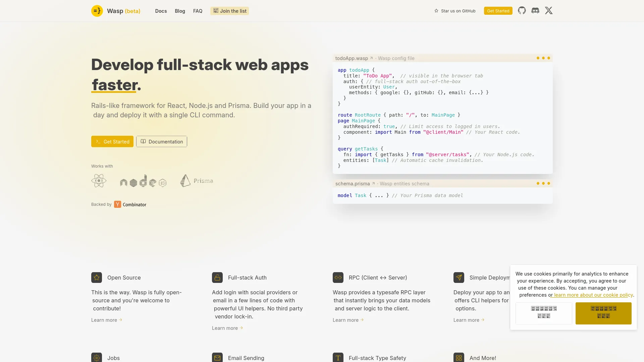Click the 'query getTasks' code line
Image resolution: width=644 pixels, height=362 pixels.
[x=360, y=149]
